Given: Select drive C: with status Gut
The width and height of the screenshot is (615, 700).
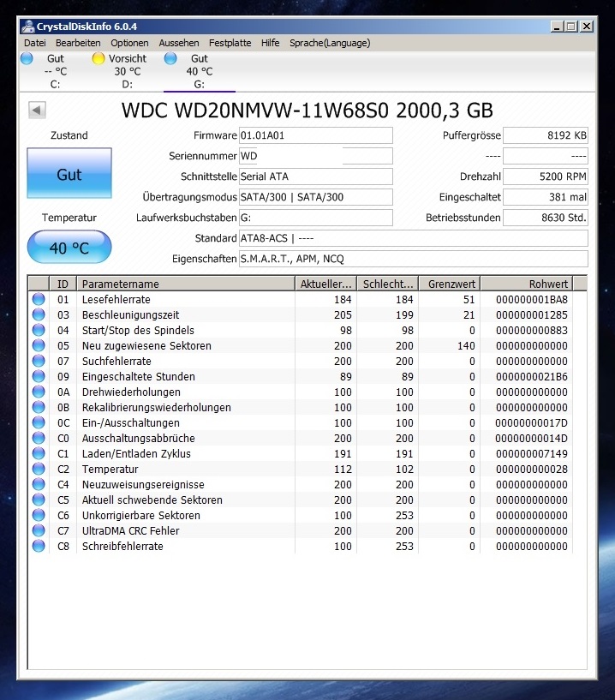Looking at the screenshot, I should click(x=56, y=71).
